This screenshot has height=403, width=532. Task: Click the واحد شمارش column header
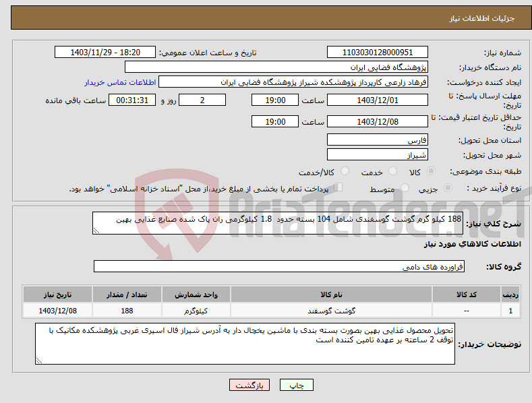[196, 294]
